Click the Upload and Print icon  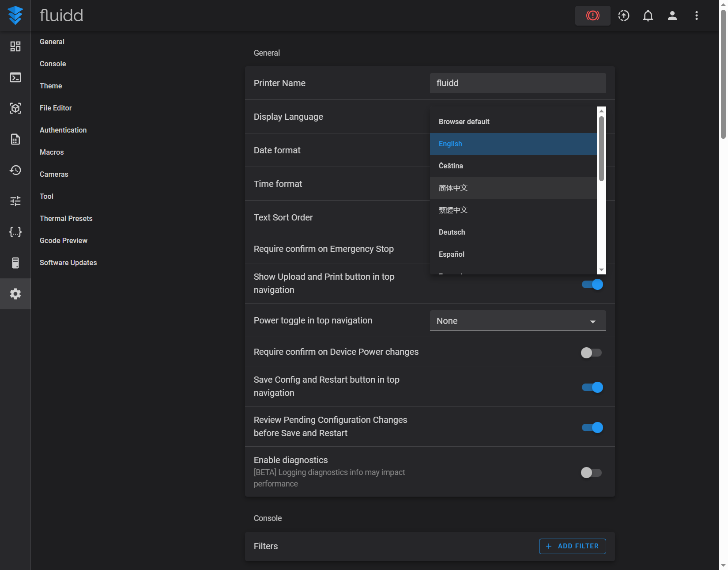click(x=624, y=15)
